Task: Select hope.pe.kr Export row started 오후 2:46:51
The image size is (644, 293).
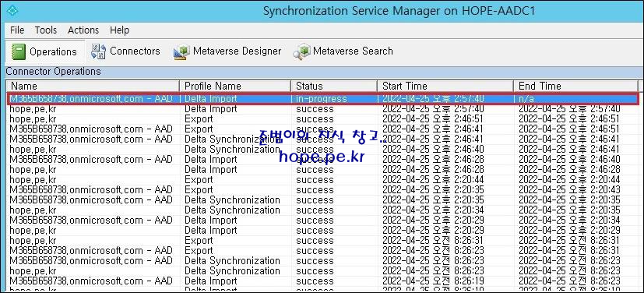Action: click(322, 119)
